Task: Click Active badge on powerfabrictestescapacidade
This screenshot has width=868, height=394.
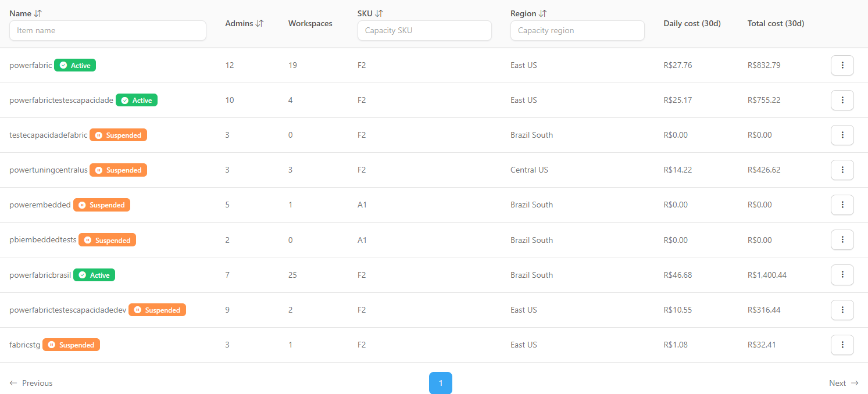Action: tap(137, 100)
